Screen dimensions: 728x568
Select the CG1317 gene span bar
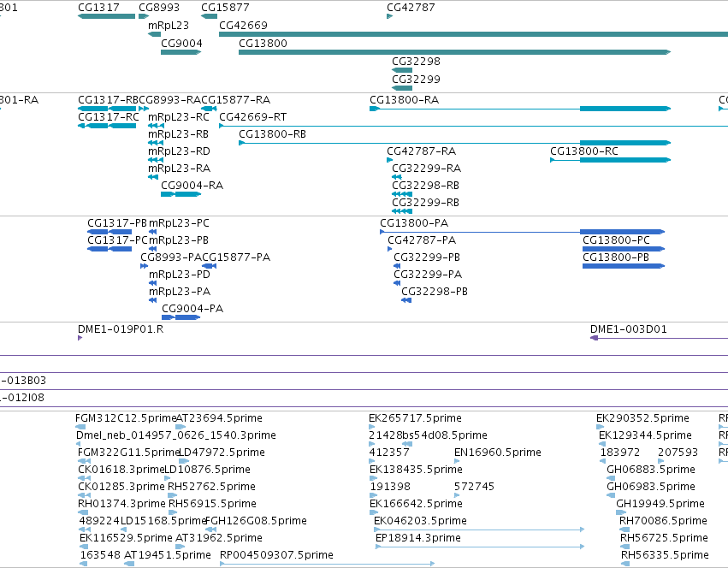pyautogui.click(x=106, y=16)
